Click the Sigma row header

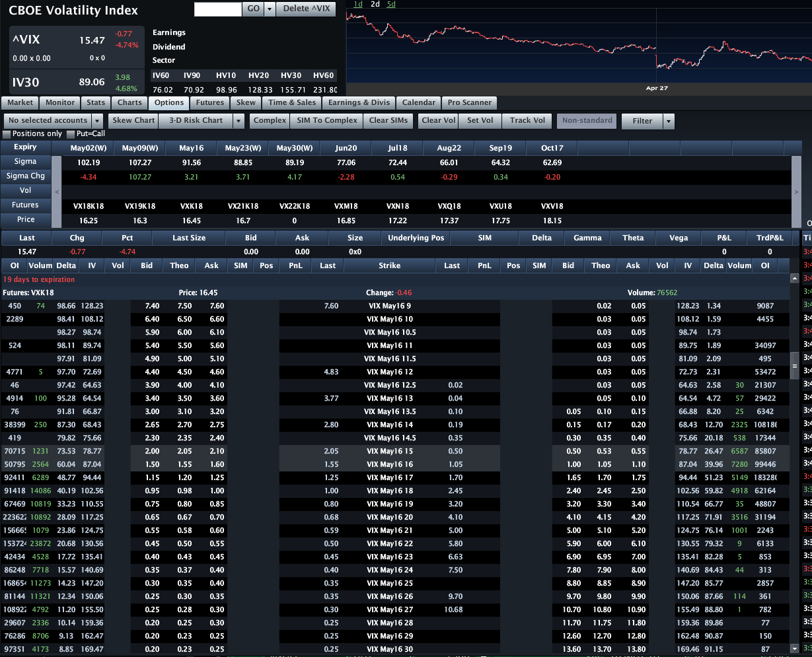(26, 162)
